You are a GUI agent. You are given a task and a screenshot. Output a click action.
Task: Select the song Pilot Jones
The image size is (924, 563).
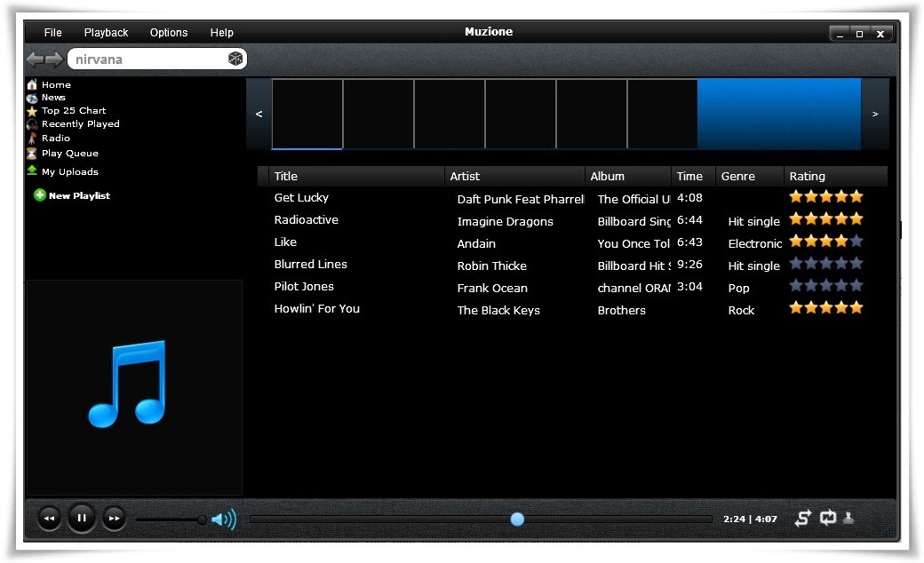tap(304, 287)
